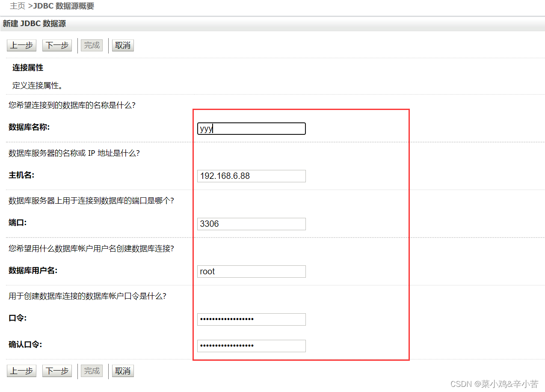The width and height of the screenshot is (545, 392).
Task: Go back with the bottom 上一步 button
Action: (x=21, y=371)
